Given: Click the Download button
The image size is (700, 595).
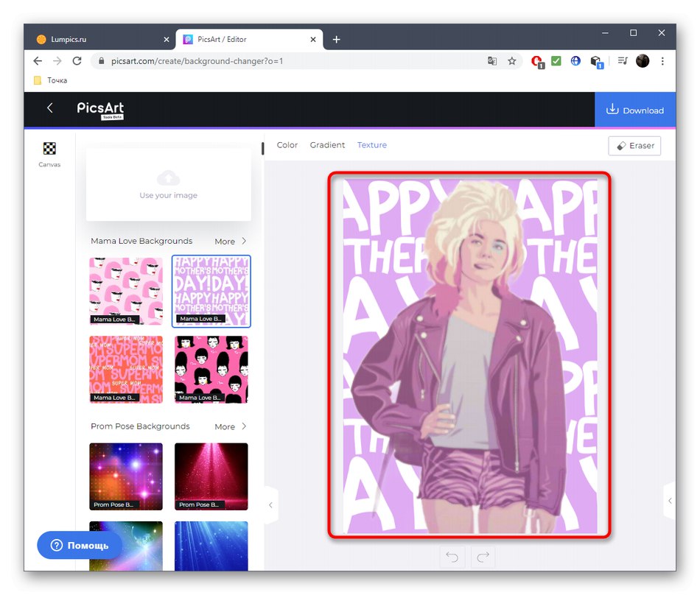Looking at the screenshot, I should click(x=635, y=110).
